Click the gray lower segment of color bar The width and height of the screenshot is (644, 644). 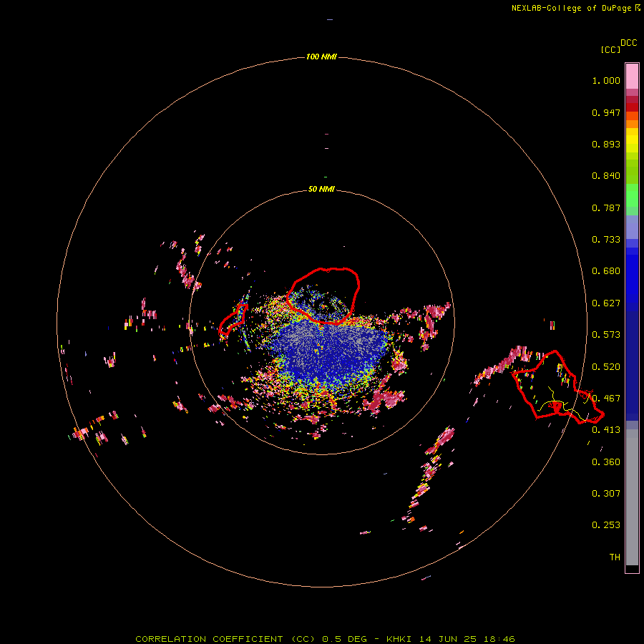[632, 497]
